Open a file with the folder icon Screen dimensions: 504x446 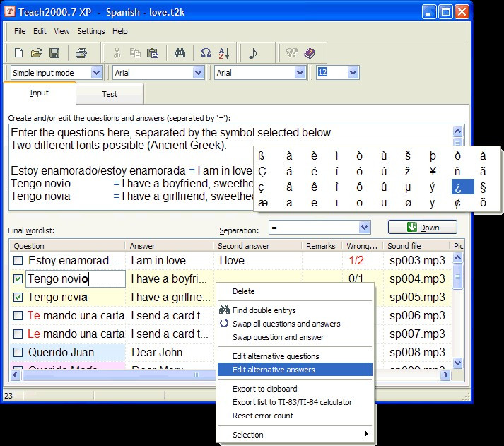click(x=36, y=53)
